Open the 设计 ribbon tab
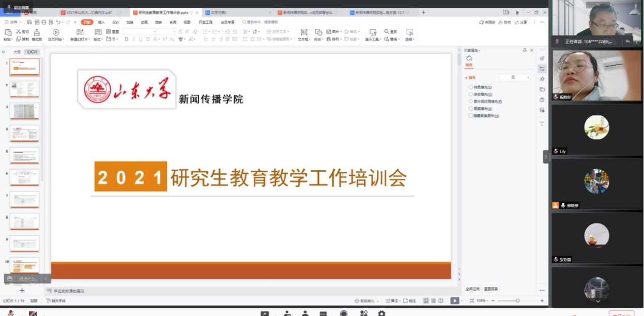This screenshot has height=316, width=644. point(115,22)
